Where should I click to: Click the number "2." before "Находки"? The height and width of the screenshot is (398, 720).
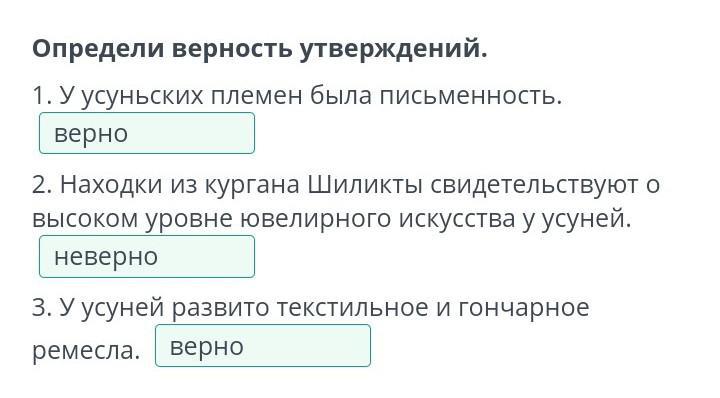(43, 185)
